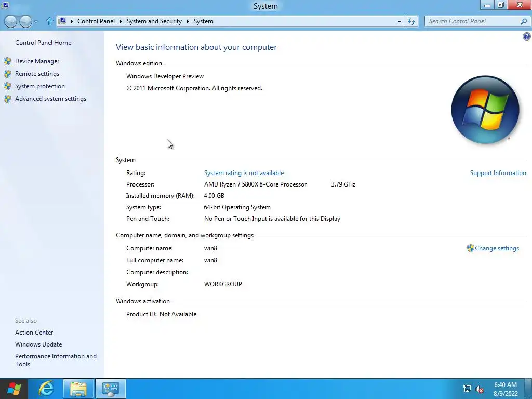This screenshot has height=399, width=532.
Task: Select the System breadcrumb segment
Action: click(x=204, y=21)
